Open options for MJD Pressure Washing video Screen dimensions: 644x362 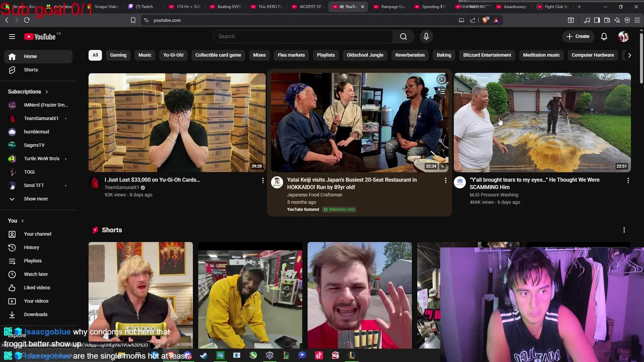[x=628, y=180]
